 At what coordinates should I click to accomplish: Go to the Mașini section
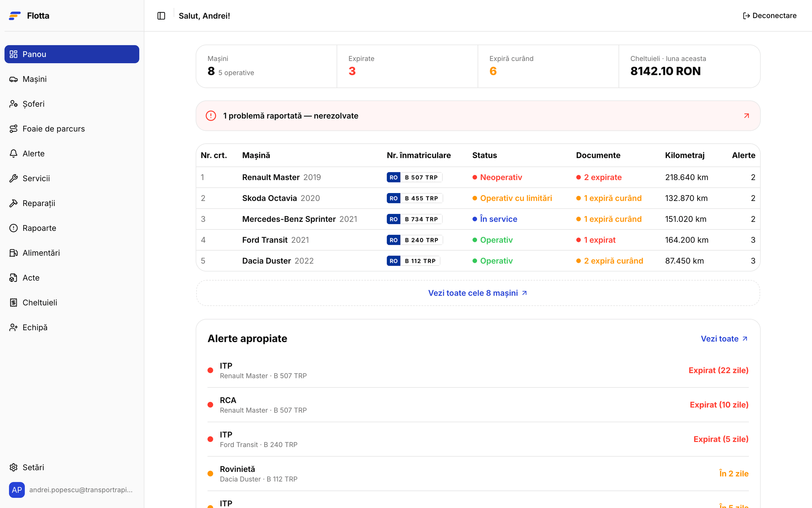point(72,79)
